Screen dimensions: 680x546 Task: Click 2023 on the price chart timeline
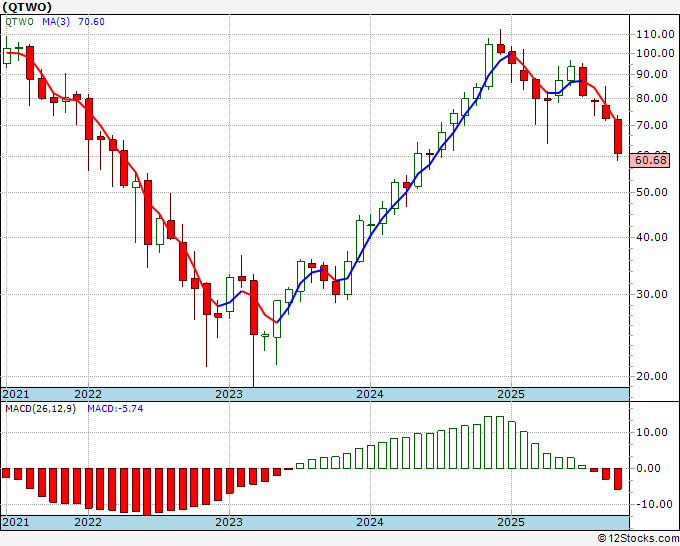[229, 394]
